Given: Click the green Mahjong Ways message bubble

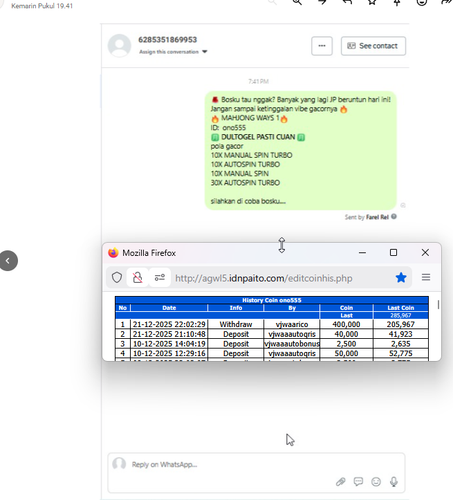Looking at the screenshot, I should (301, 150).
